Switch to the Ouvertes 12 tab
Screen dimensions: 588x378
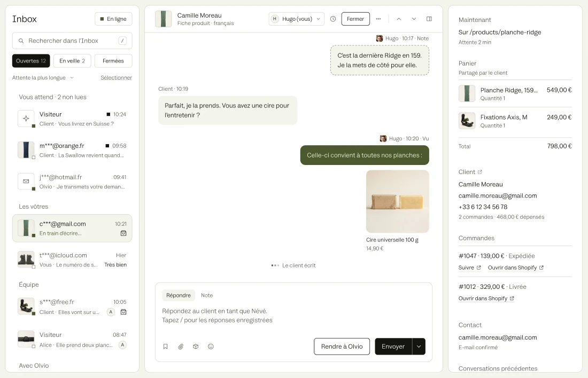tap(31, 61)
